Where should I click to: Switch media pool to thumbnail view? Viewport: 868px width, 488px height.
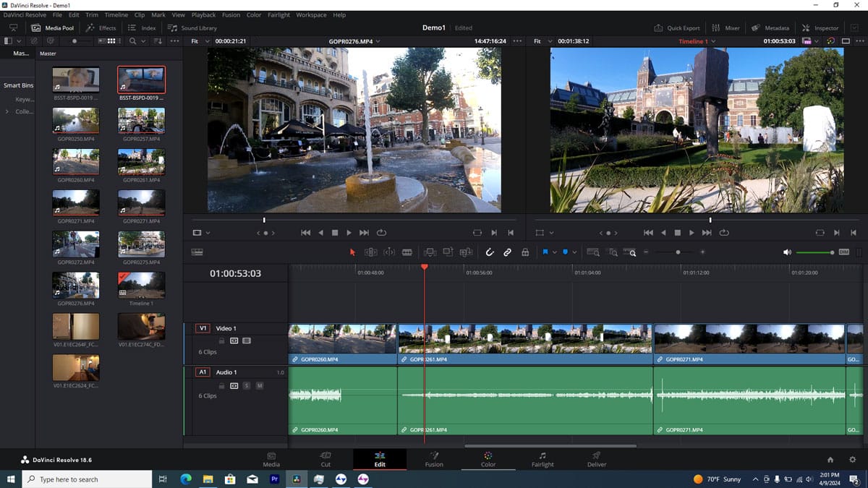point(111,41)
